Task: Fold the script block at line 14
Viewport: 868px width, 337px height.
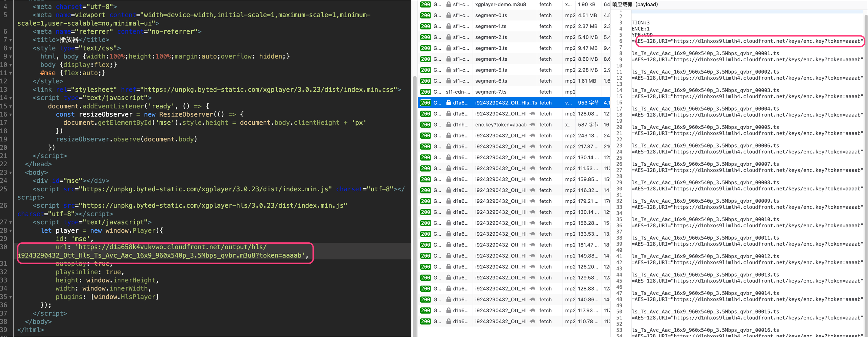Action: tap(10, 98)
